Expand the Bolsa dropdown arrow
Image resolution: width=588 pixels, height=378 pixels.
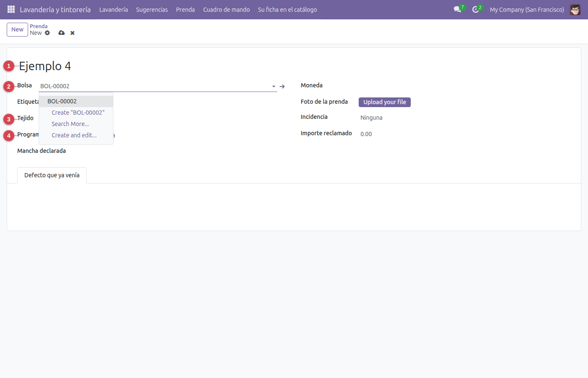274,87
